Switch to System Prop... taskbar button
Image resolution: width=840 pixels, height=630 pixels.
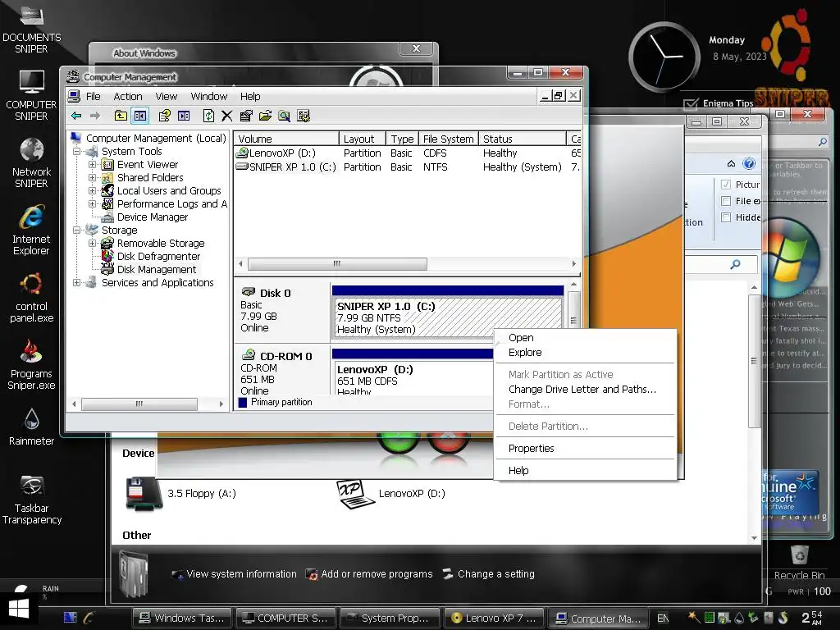(390, 619)
